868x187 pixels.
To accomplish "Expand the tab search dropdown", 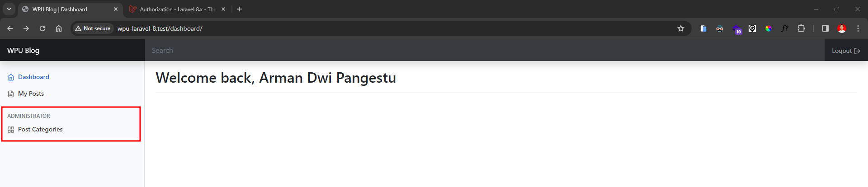I will (x=9, y=9).
